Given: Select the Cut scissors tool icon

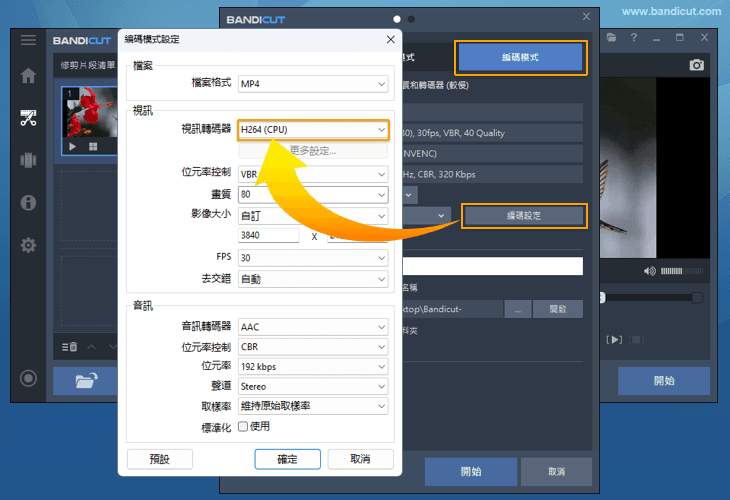Looking at the screenshot, I should coord(28,118).
